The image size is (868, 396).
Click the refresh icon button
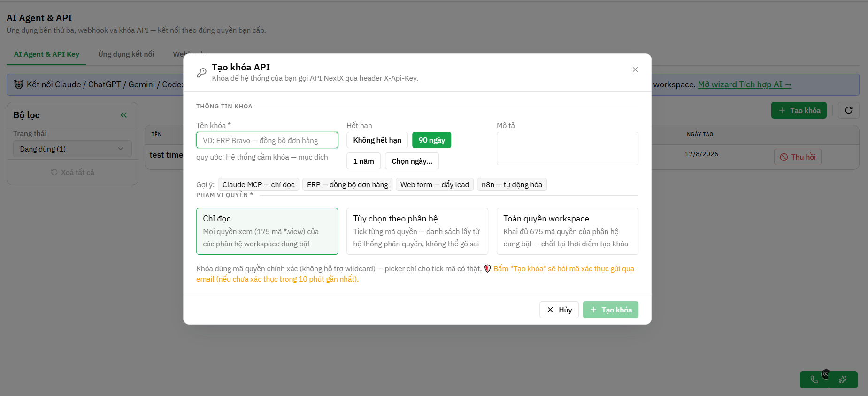coord(849,110)
